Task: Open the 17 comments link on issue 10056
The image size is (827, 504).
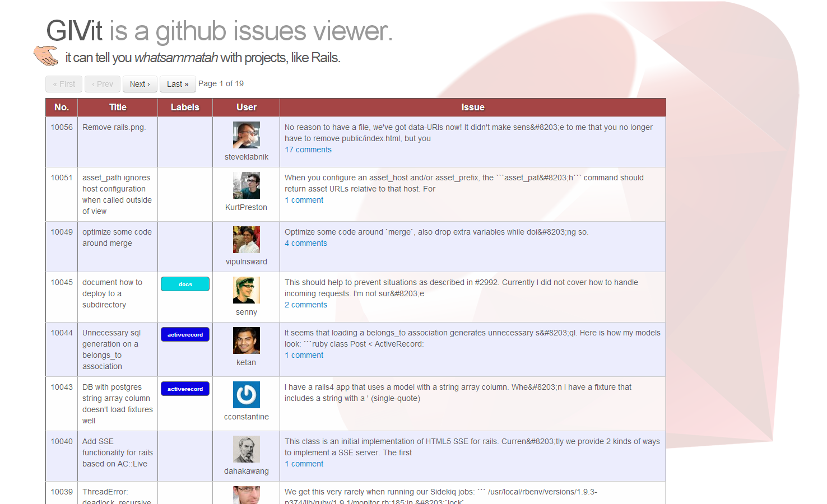Action: tap(308, 150)
